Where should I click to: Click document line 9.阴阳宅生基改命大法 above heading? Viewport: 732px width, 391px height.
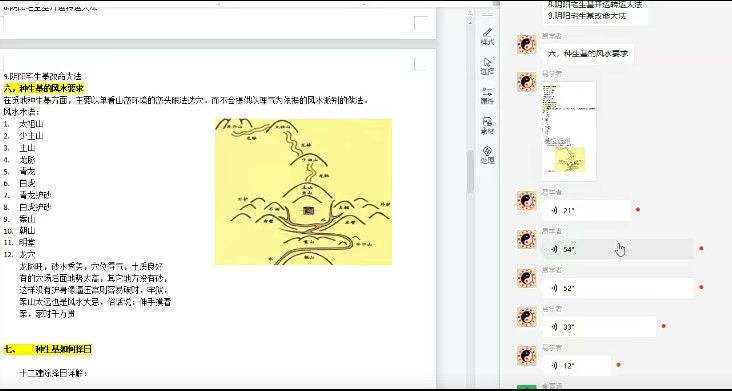[x=42, y=77]
